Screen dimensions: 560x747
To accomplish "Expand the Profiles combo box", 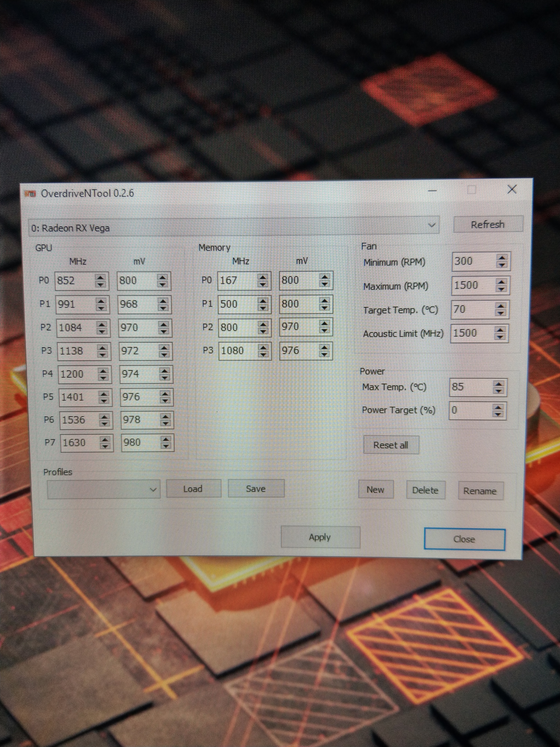I will (153, 489).
